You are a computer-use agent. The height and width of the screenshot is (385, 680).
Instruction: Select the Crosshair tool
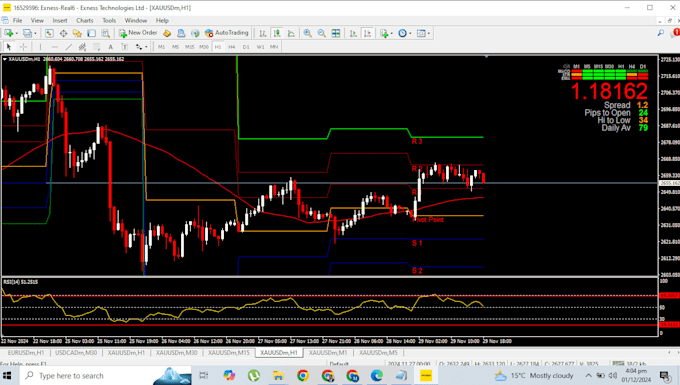[23, 46]
